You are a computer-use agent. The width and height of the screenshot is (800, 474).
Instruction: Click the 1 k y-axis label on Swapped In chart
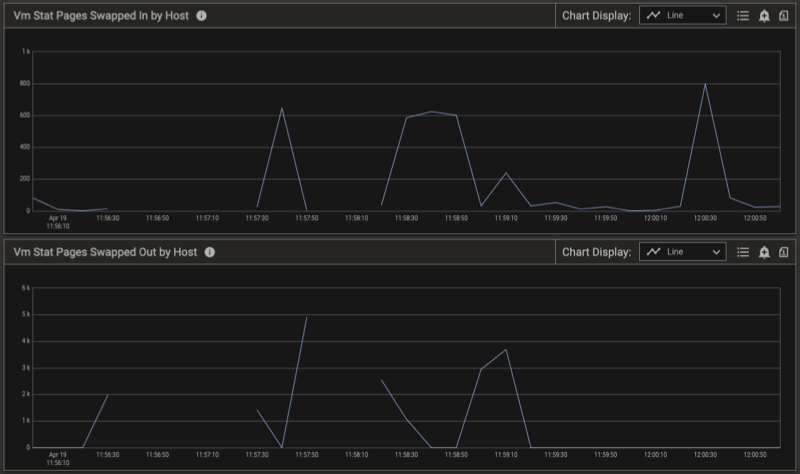pos(26,51)
